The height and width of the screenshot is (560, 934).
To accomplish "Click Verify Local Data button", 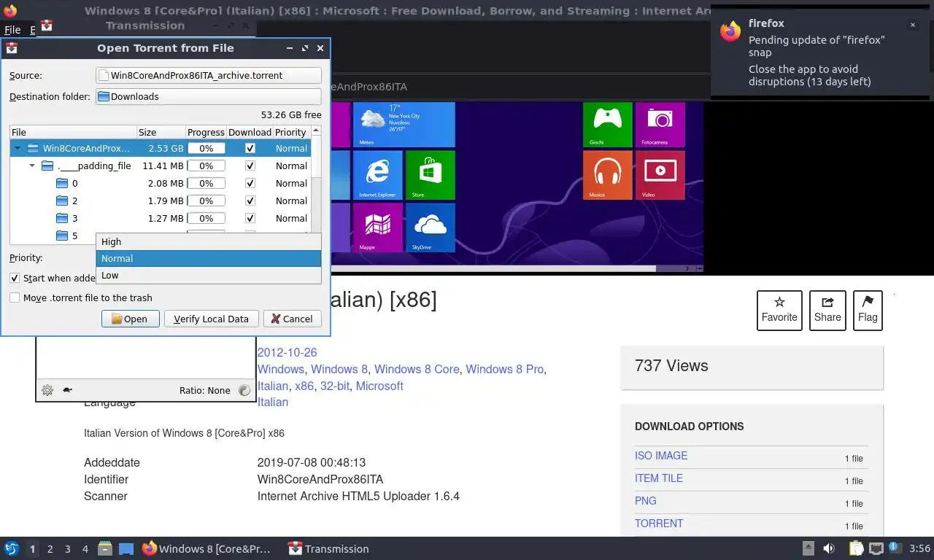I will 212,319.
